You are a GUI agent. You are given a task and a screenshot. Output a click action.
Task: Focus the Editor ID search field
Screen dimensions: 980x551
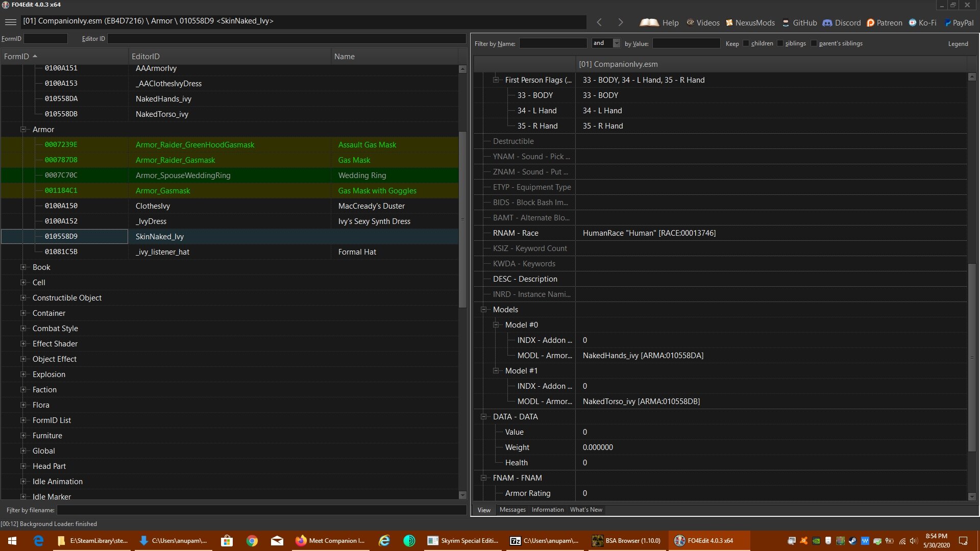pos(287,39)
